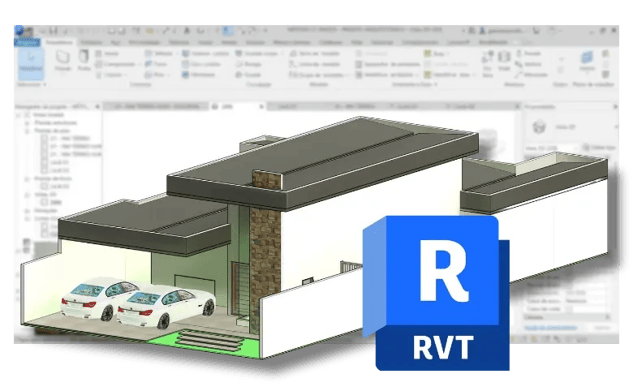This screenshot has height=391, width=633.
Task: Switch to the Estrutura ribbon tab
Action: (x=91, y=42)
